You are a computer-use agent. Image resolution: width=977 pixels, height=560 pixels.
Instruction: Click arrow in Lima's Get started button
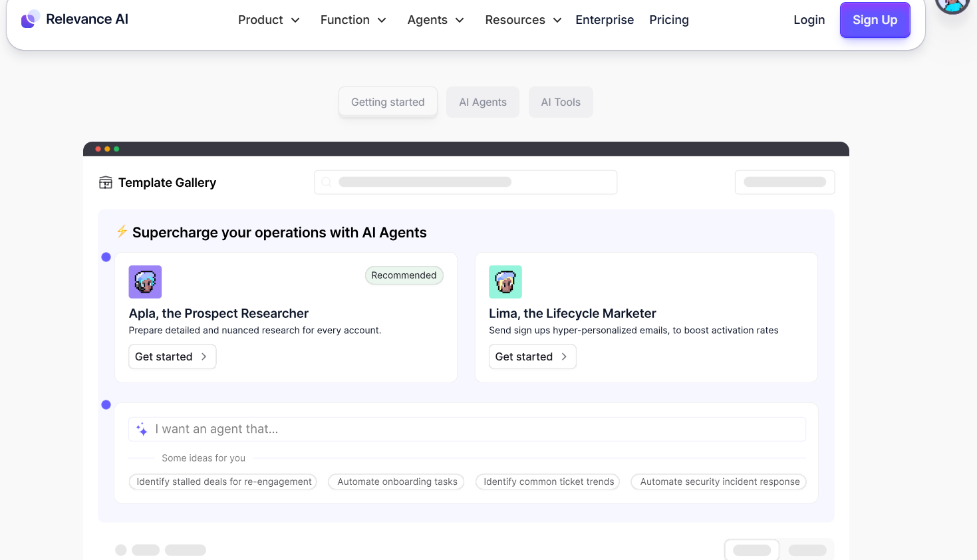564,356
